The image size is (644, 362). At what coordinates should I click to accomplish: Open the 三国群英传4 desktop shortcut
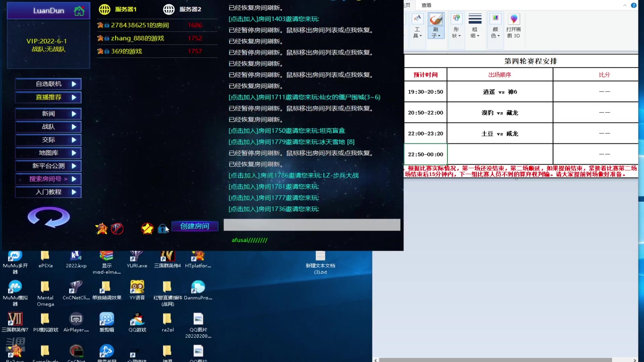click(x=167, y=260)
